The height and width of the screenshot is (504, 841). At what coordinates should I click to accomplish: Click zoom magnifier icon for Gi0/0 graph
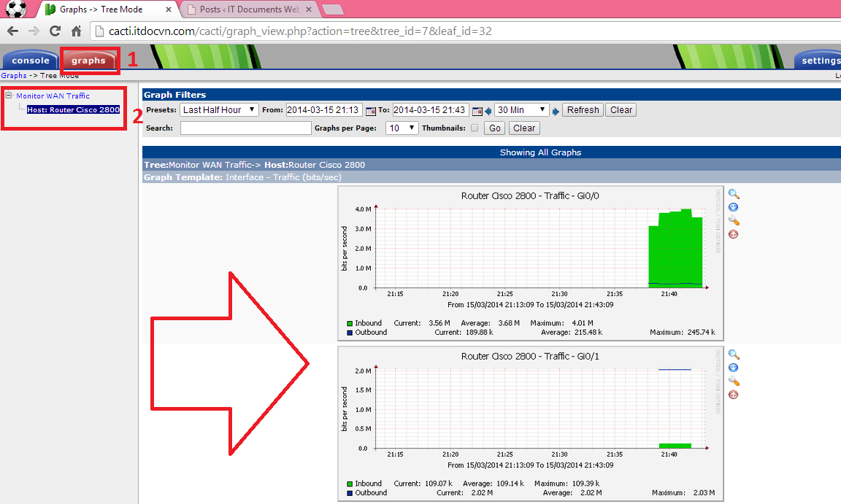(x=734, y=195)
